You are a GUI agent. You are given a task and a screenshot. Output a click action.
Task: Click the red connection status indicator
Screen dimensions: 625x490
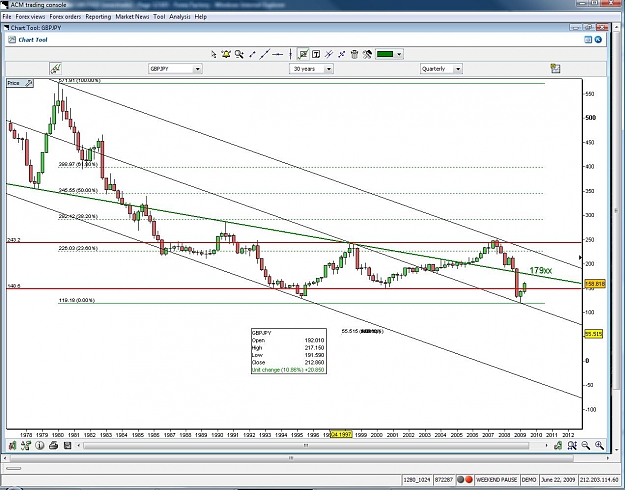(x=469, y=480)
